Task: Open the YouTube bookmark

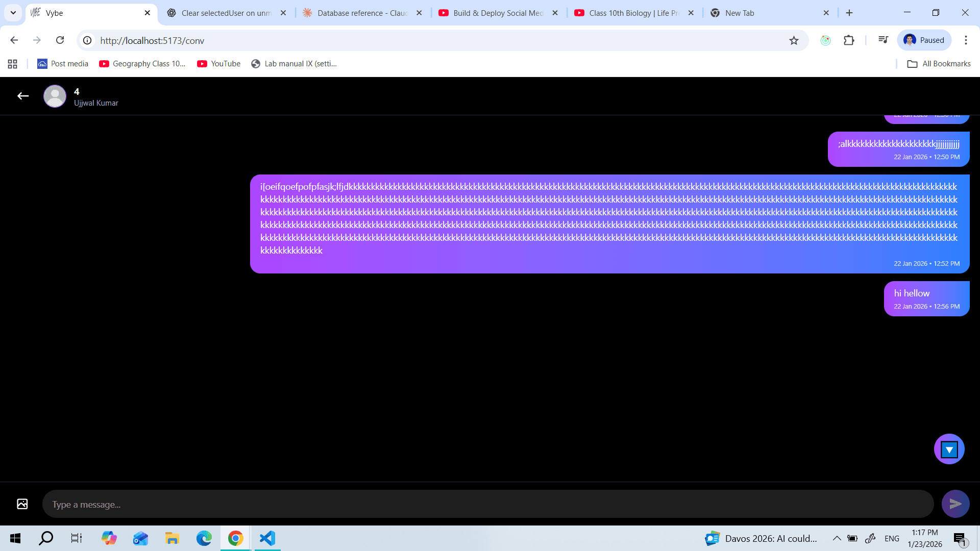Action: coord(218,63)
